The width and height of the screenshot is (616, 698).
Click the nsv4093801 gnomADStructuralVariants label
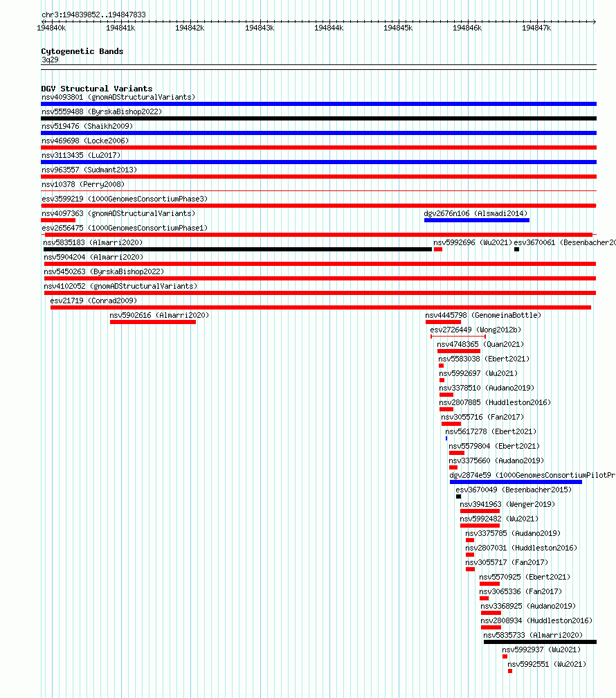pos(118,97)
